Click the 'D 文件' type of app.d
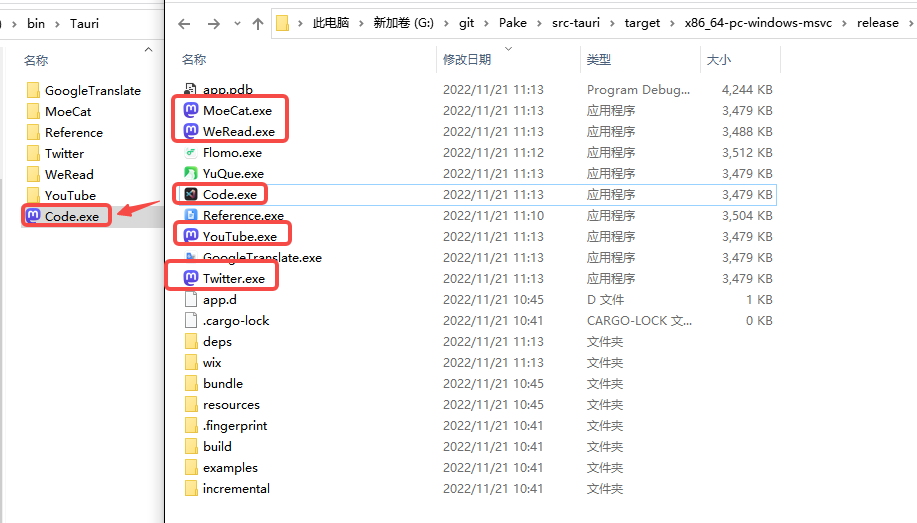Viewport: 917px width, 523px height. [605, 300]
